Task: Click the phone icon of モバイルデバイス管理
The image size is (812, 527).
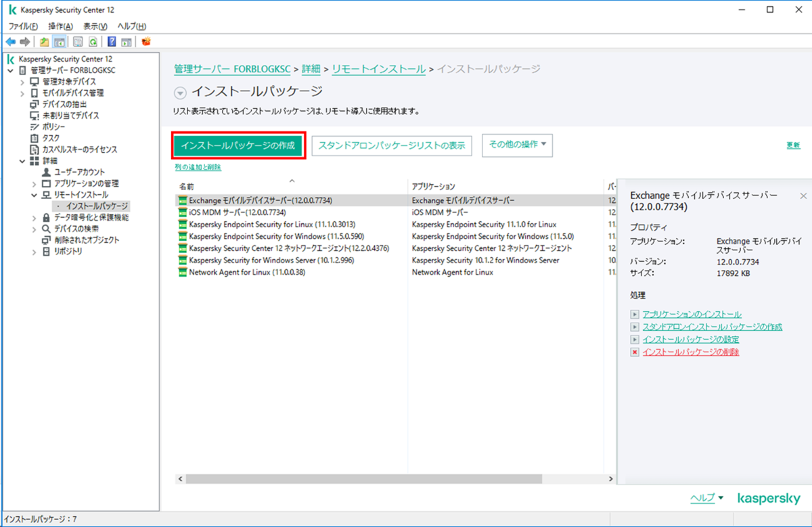Action: coord(35,93)
